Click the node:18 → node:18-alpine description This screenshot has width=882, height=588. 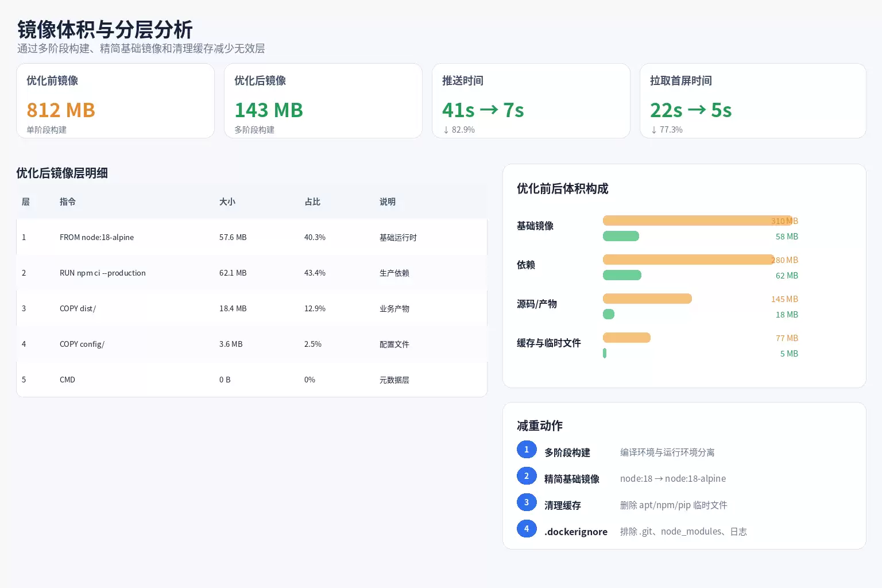tap(673, 479)
